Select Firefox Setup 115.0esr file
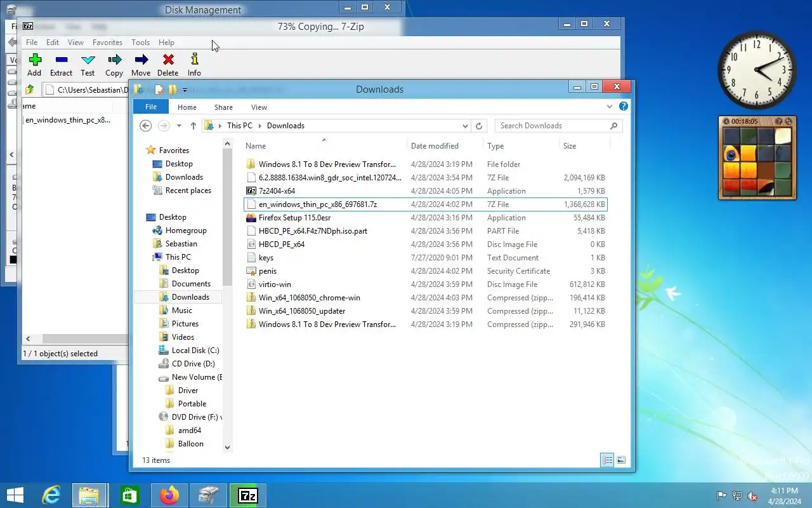 (x=425, y=218)
